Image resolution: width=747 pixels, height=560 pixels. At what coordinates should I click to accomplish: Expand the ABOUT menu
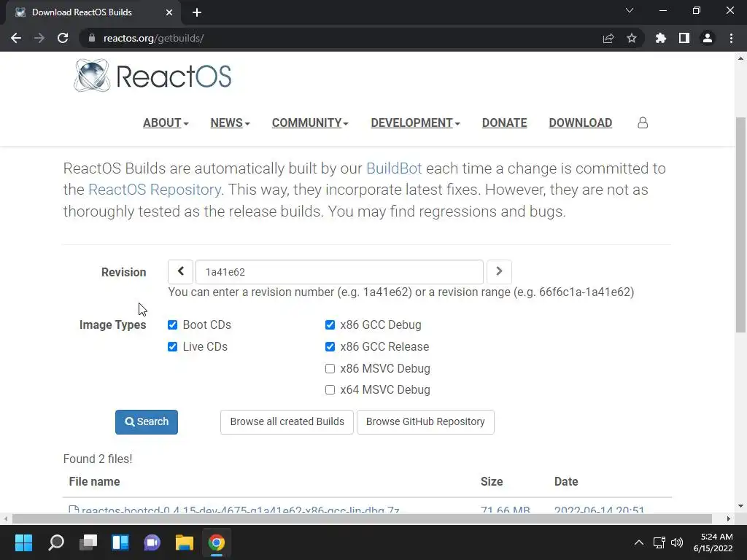166,122
